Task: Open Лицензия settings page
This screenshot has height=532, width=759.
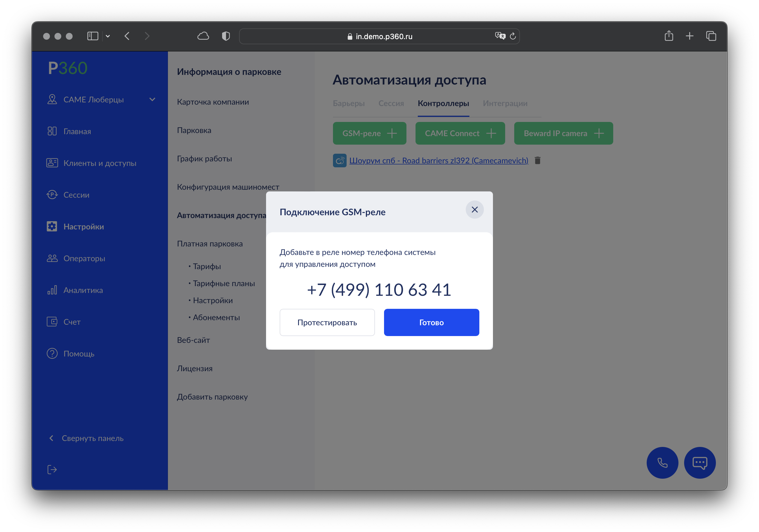Action: (194, 368)
